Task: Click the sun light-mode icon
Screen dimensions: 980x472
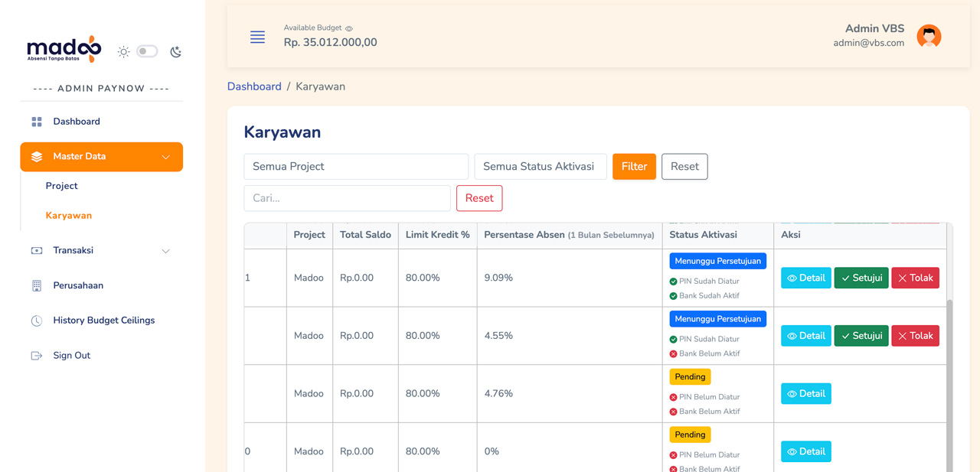Action: point(123,52)
